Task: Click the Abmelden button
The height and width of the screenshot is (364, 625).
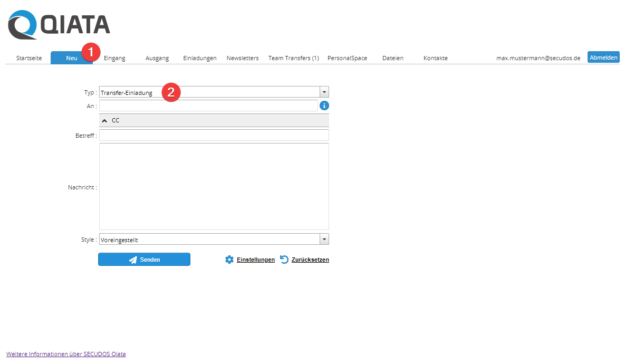Action: pos(603,58)
